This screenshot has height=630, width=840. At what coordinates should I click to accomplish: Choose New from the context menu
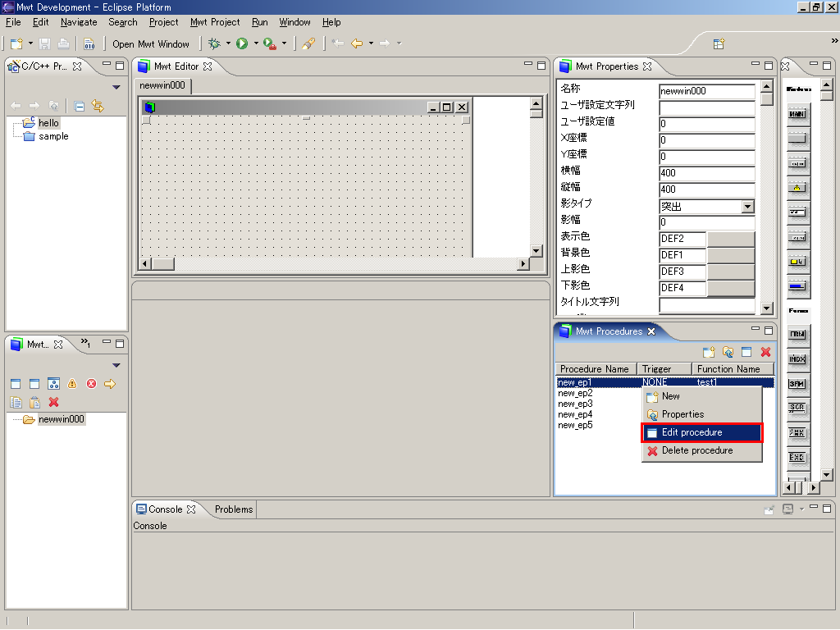[702, 396]
